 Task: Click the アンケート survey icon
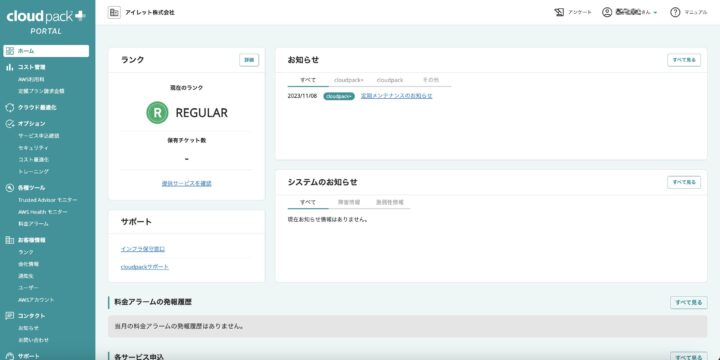point(559,12)
